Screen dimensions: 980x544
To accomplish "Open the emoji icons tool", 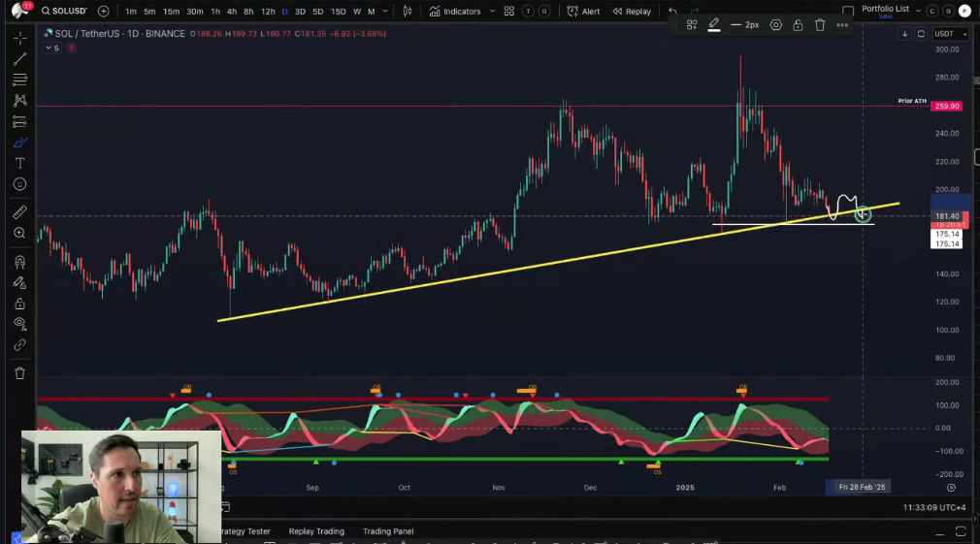I will point(20,184).
